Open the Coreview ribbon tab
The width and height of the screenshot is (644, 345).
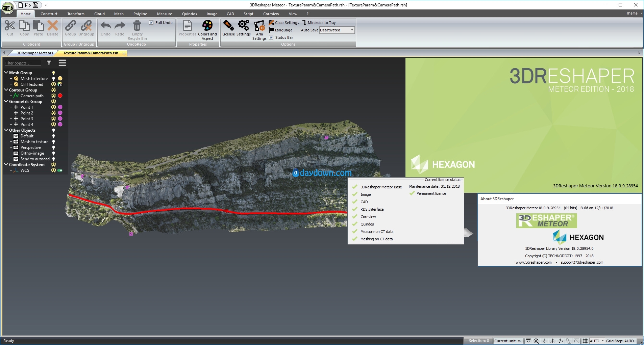[x=271, y=14]
